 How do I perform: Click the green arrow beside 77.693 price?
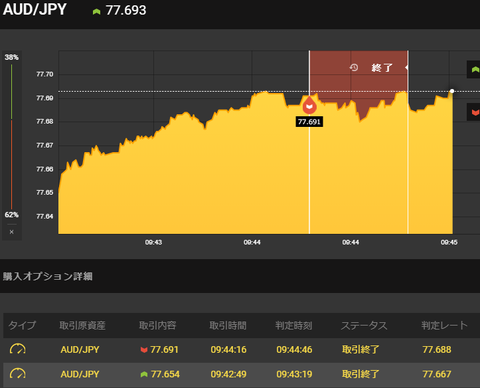pos(96,12)
